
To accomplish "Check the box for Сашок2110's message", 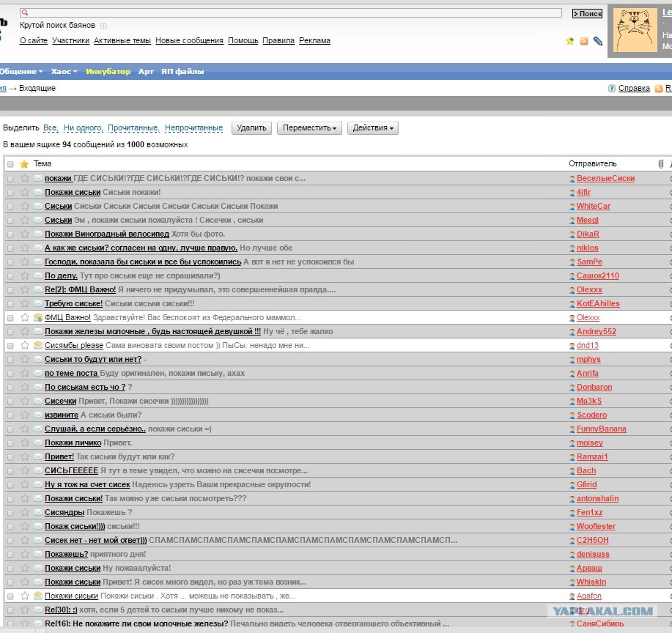I will [10, 276].
